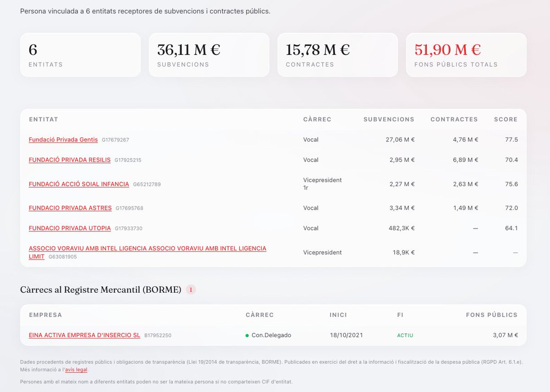The image size is (550, 392).
Task: Click the 27,06 M € subvencions value
Action: [400, 140]
